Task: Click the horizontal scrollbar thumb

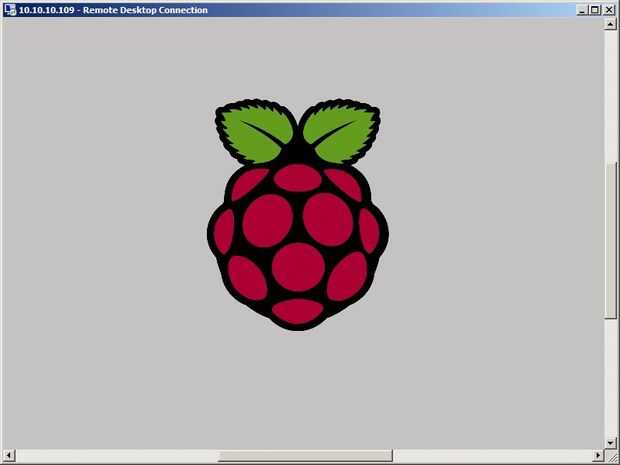Action: (305, 455)
